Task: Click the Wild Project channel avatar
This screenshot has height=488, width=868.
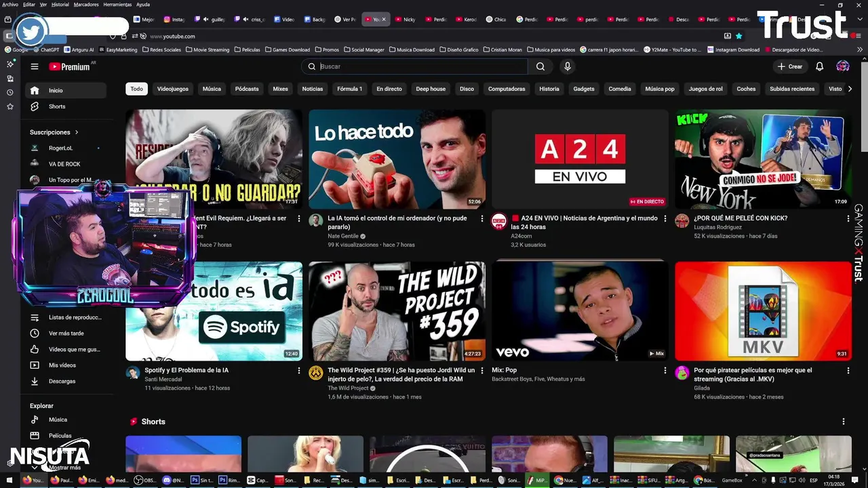Action: click(x=315, y=372)
